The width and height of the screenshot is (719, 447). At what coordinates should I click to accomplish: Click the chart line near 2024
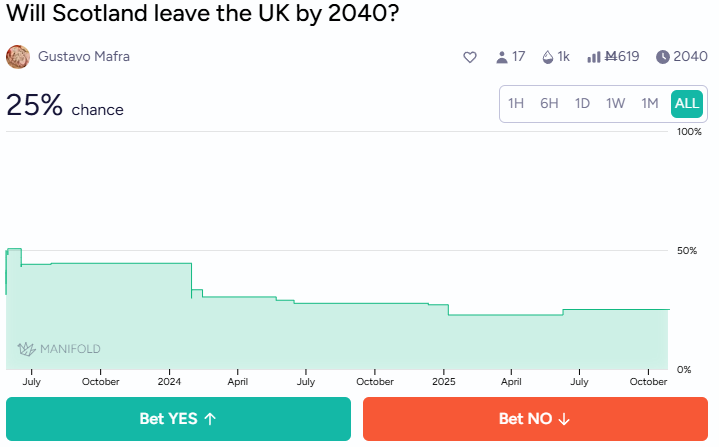pos(170,263)
